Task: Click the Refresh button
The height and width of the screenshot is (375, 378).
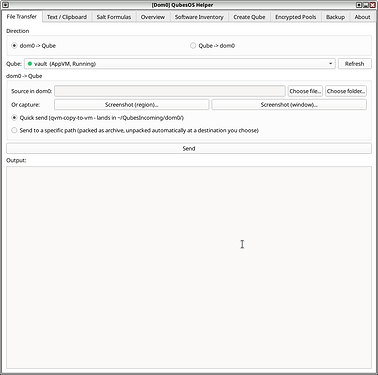Action: pos(355,64)
